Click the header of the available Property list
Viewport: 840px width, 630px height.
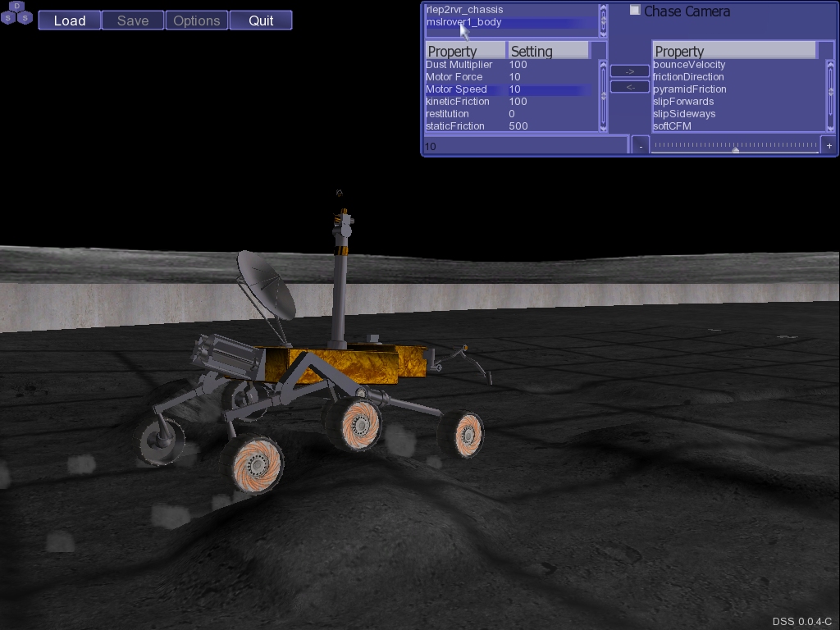(734, 51)
